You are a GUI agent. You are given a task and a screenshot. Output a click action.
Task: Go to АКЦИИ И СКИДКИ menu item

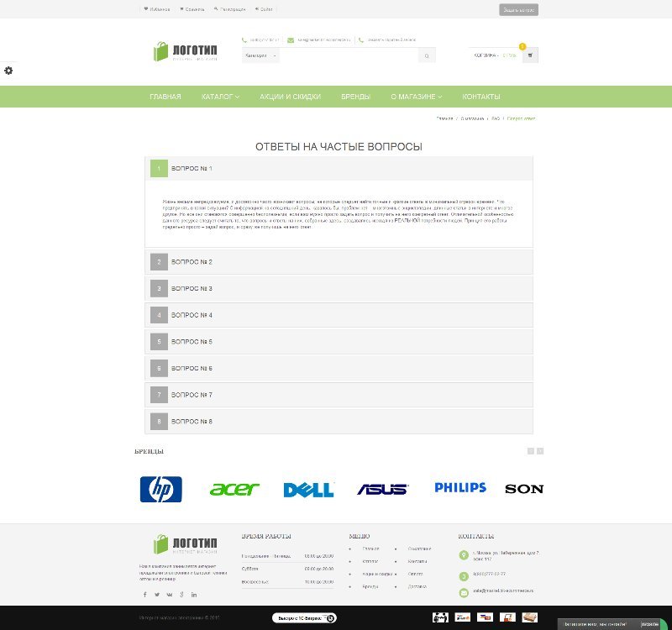[290, 97]
